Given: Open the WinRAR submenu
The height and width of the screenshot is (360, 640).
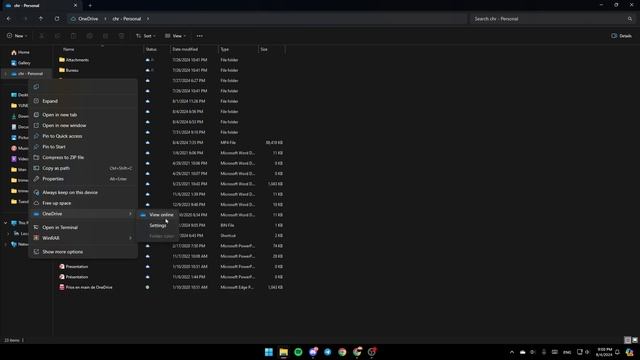Looking at the screenshot, I should (83, 238).
